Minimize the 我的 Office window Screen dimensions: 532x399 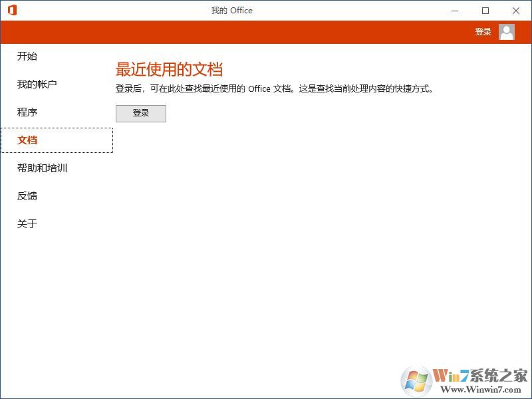(x=455, y=11)
